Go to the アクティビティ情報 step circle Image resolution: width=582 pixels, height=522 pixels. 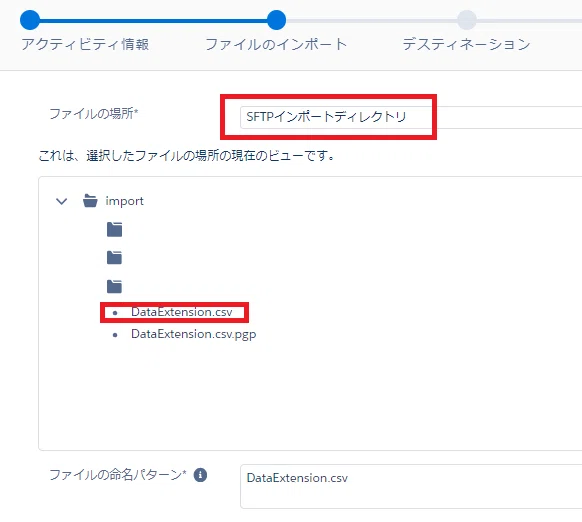30,20
